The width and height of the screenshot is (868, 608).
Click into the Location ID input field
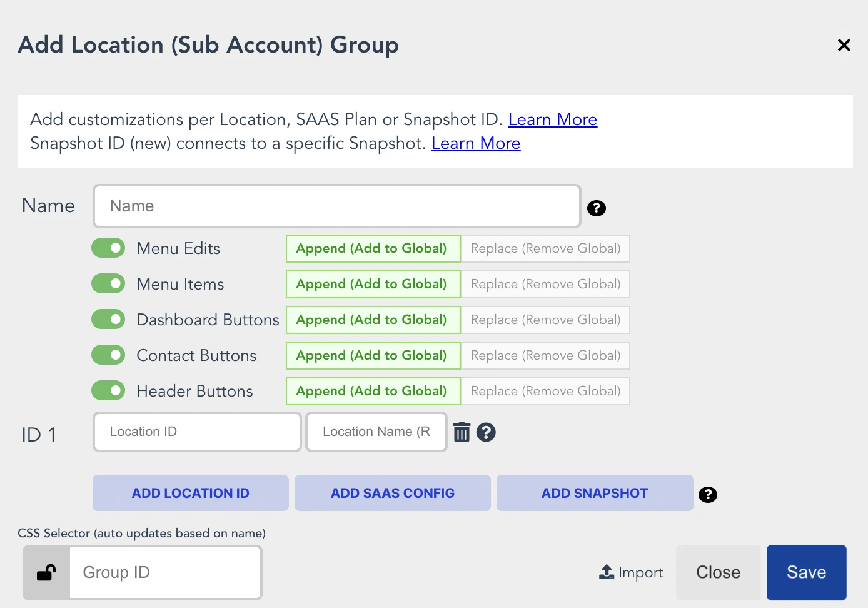(x=197, y=432)
